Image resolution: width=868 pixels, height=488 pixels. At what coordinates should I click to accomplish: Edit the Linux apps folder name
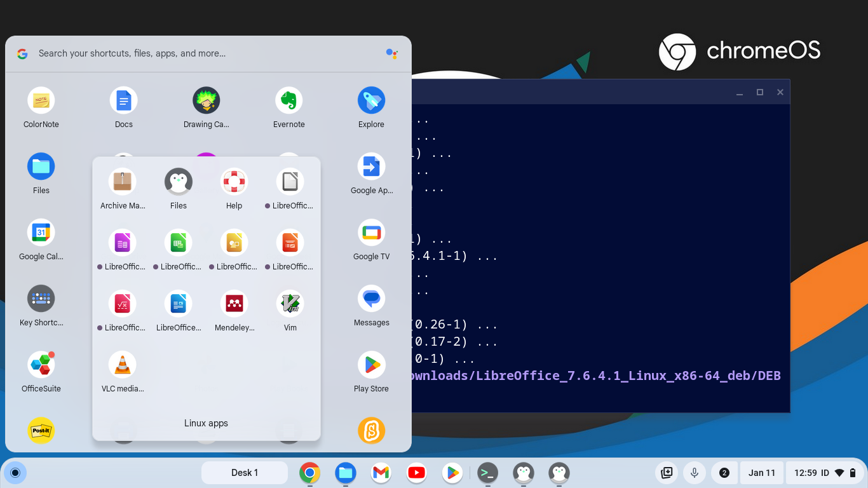pos(206,423)
